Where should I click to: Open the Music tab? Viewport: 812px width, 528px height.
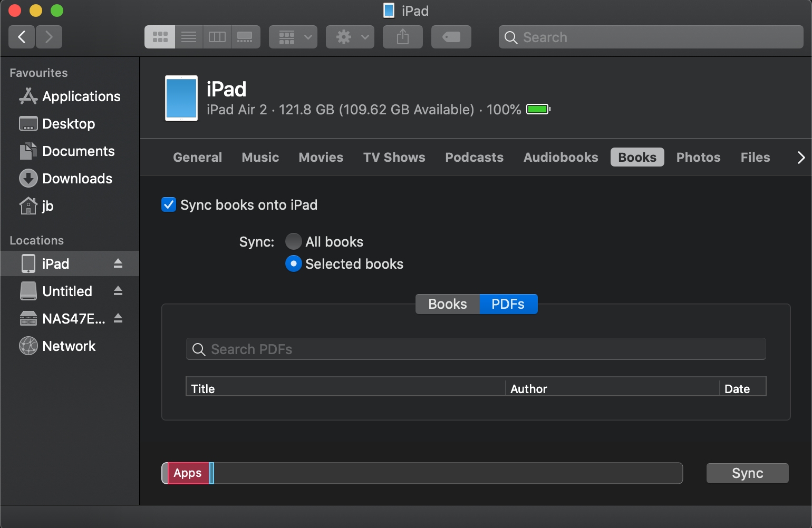click(x=260, y=157)
